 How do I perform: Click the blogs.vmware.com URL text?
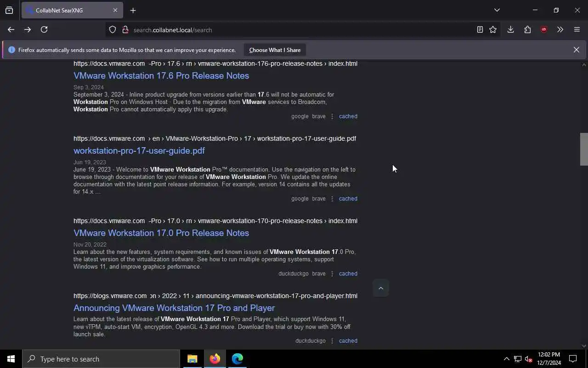coord(215,296)
